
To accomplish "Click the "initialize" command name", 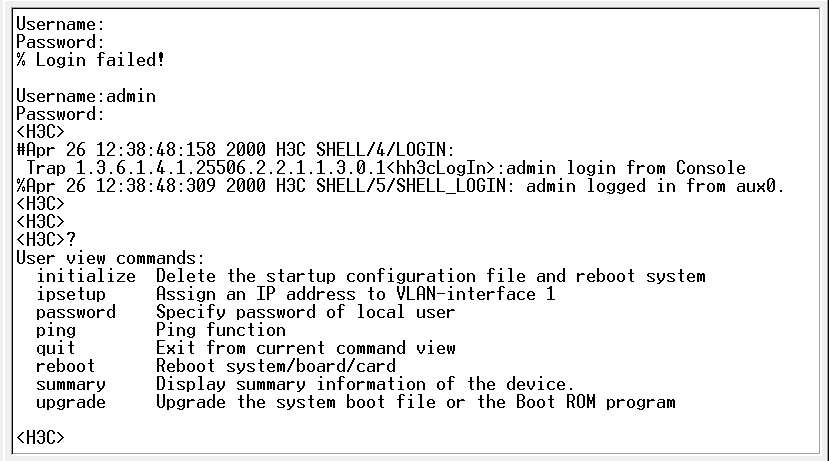I will [86, 276].
